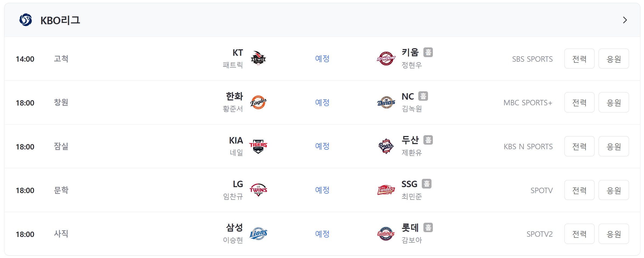The width and height of the screenshot is (644, 258).
Task: Click the Doosan Bears logo
Action: [386, 146]
